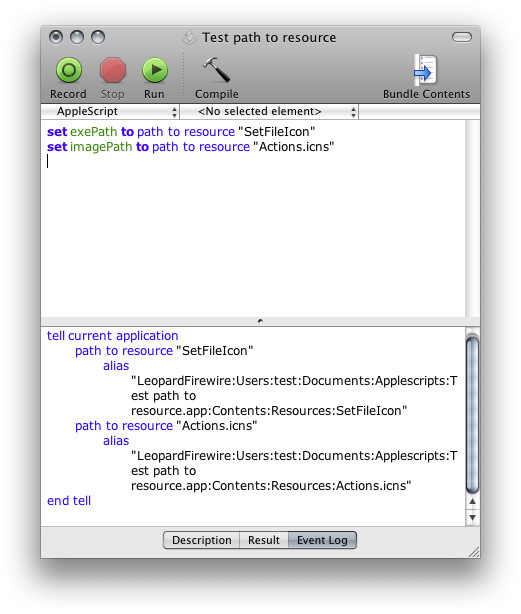The image size is (521, 614).
Task: Click the exePath variable in script
Action: [x=94, y=132]
